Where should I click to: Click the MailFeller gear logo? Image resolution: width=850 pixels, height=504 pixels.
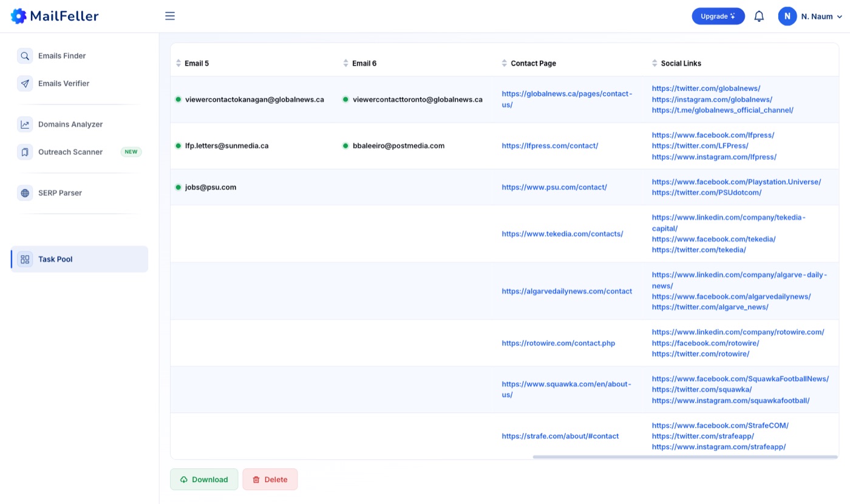[19, 16]
